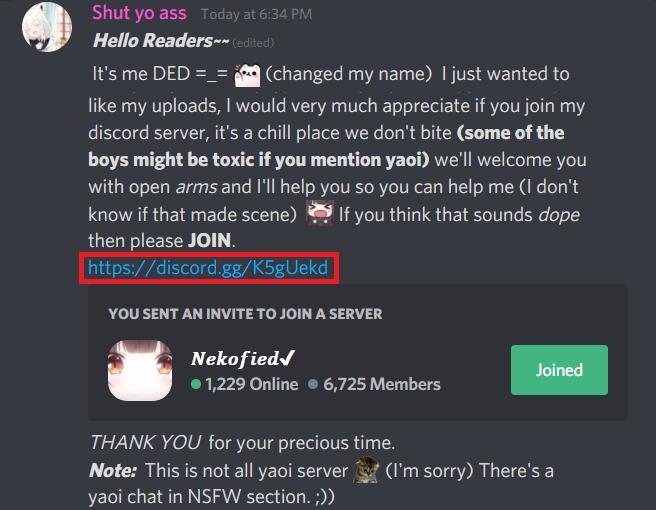Click the invite card header text
Screen dimensions: 656x510
click(x=245, y=314)
